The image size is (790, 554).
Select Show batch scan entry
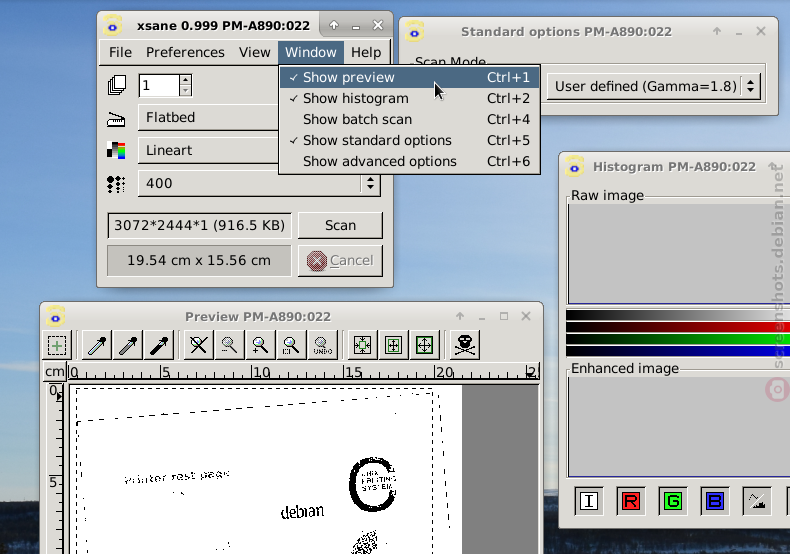tap(409, 120)
